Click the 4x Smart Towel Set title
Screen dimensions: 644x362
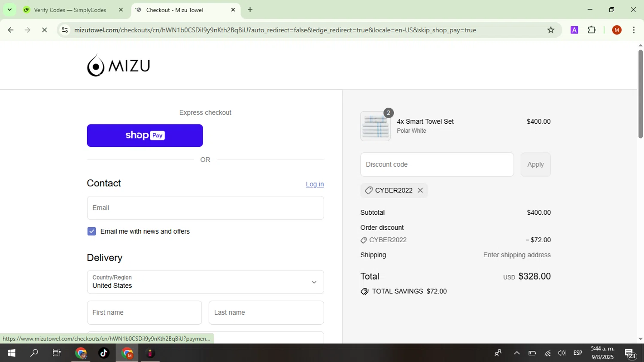425,122
